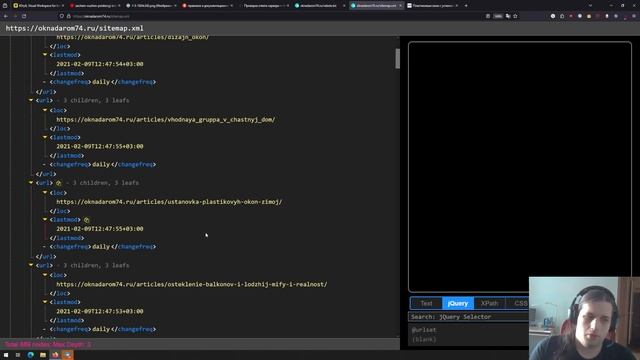The height and width of the screenshot is (360, 640).
Task: Click the webcam overlay thumbnail
Action: click(x=584, y=318)
